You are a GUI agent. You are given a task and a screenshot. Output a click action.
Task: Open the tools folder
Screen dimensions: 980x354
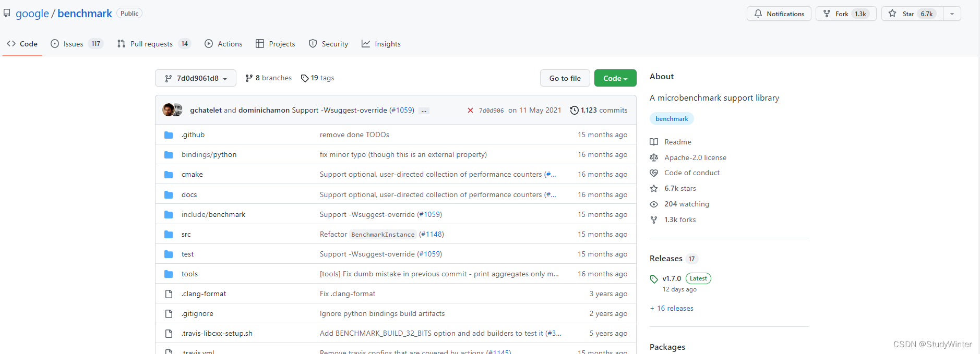(189, 274)
